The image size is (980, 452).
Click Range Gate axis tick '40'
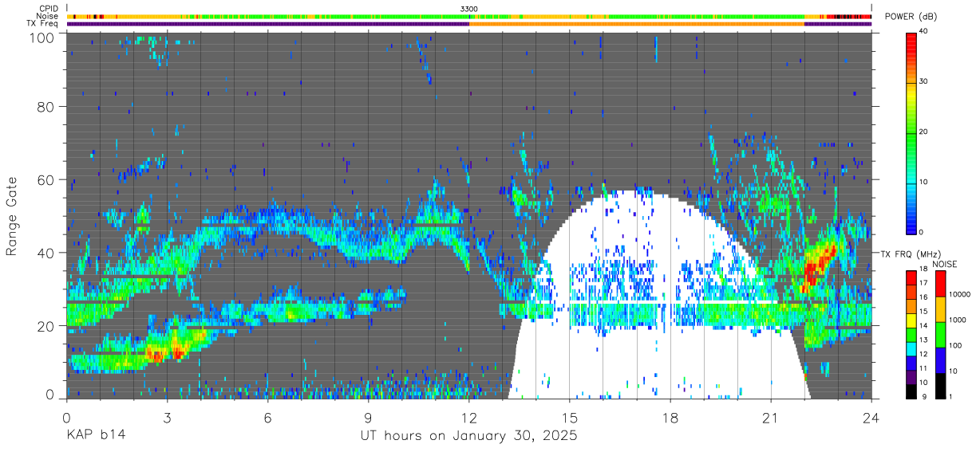point(45,253)
